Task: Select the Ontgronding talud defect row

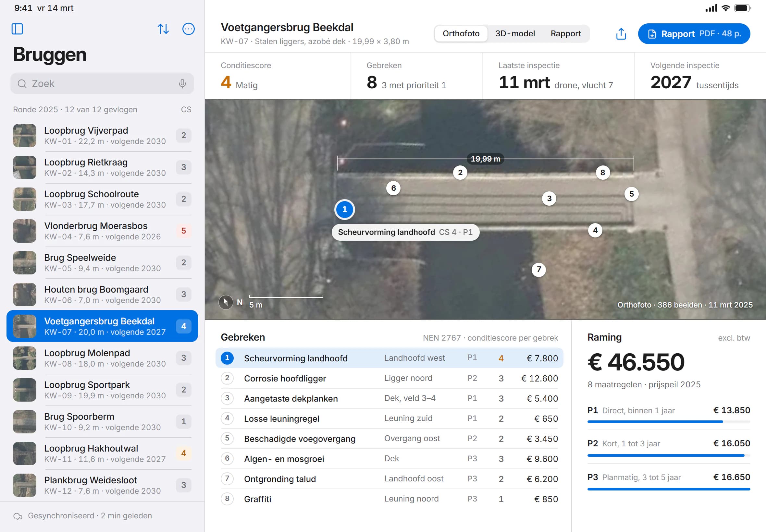Action: (x=389, y=479)
